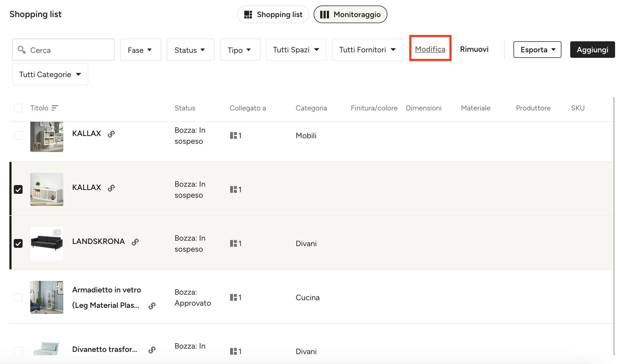Open the Esporta dropdown menu
This screenshot has height=364, width=625.
(x=537, y=50)
